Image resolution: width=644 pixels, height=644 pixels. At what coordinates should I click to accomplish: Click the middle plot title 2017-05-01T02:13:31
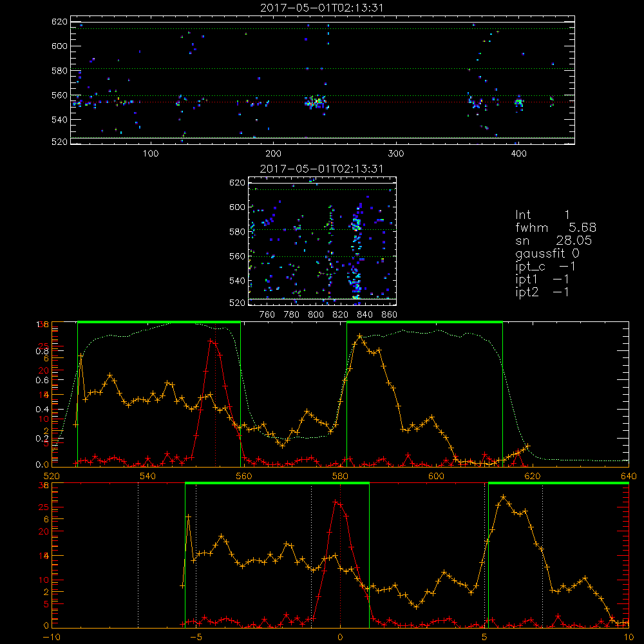(322, 169)
